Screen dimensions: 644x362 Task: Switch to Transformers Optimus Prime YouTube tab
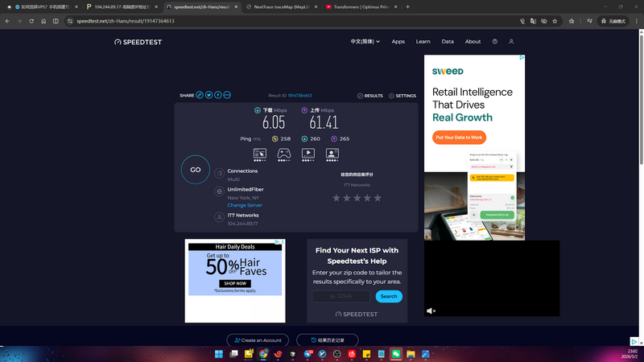click(x=361, y=7)
